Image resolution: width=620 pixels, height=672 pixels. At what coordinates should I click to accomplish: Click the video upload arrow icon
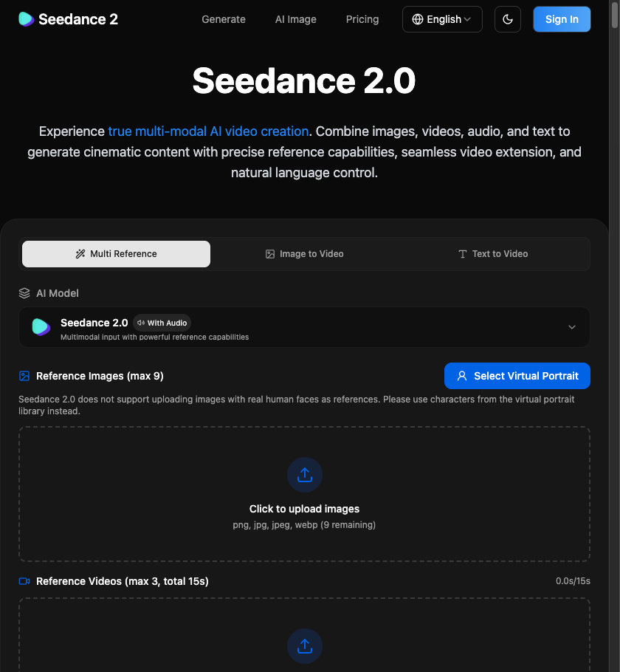[305, 646]
